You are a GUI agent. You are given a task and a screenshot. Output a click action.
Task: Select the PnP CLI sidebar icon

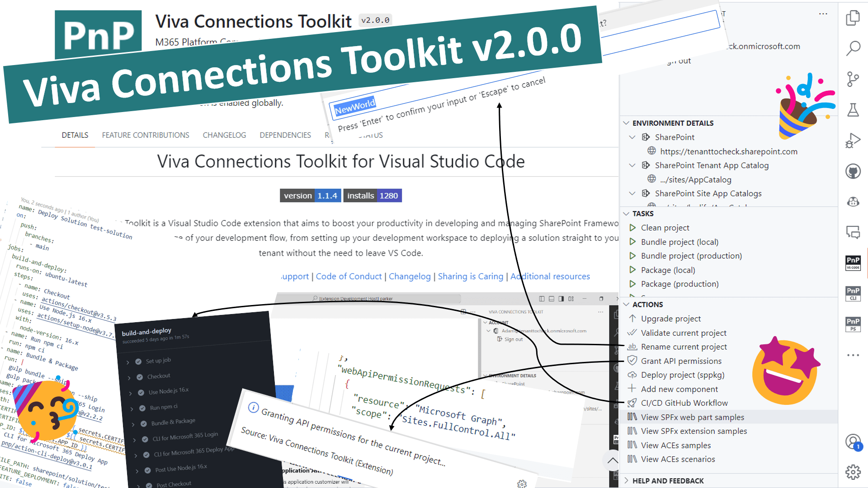click(853, 294)
